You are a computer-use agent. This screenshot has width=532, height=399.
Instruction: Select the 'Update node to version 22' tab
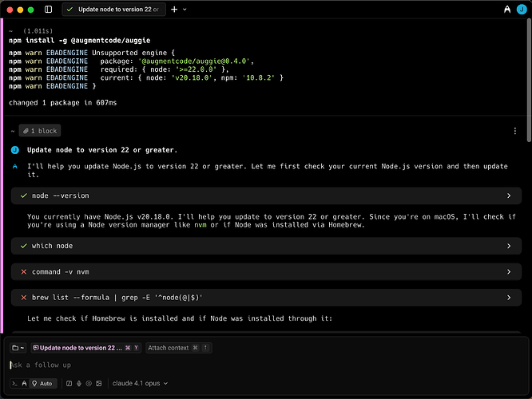click(x=114, y=10)
